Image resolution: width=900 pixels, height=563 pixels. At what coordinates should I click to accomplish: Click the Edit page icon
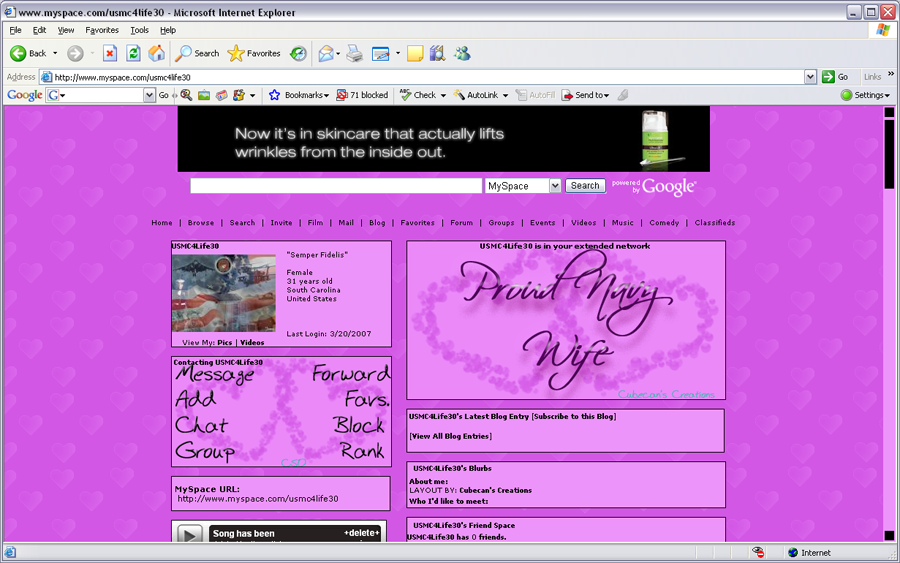tap(381, 53)
